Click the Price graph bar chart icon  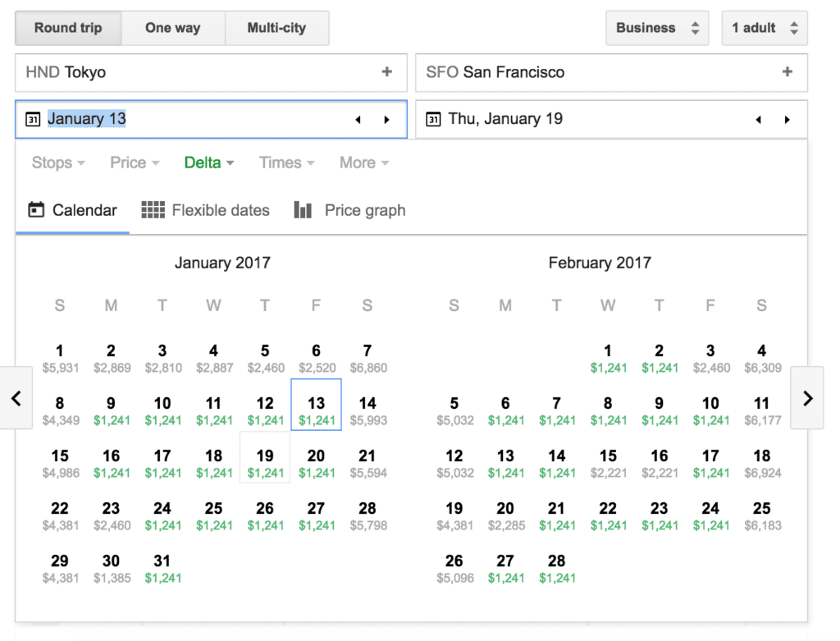point(303,209)
